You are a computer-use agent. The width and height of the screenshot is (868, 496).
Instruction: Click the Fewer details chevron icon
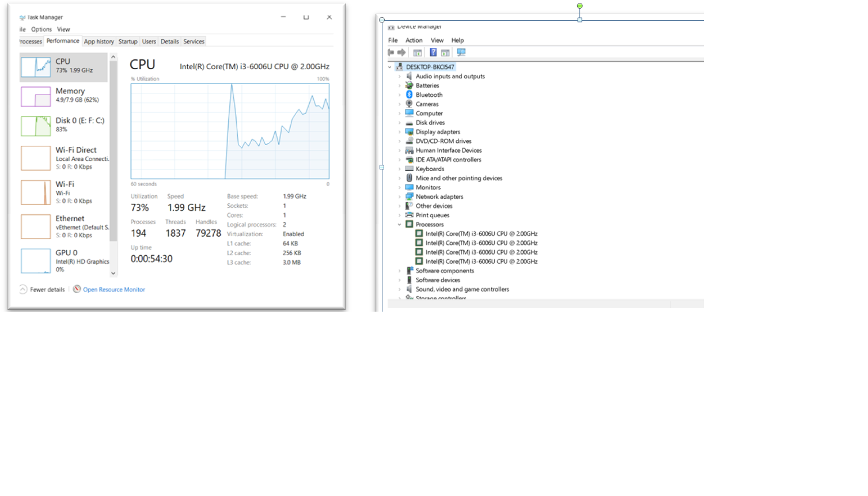click(23, 289)
